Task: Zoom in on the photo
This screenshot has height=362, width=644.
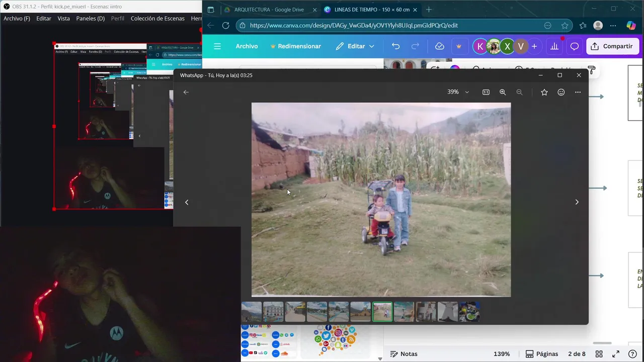Action: (x=503, y=92)
